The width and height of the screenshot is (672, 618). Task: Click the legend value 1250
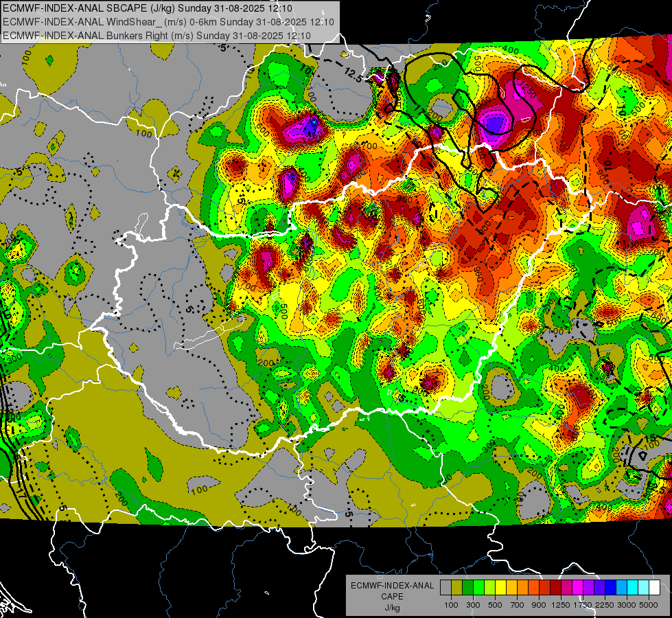[x=561, y=605]
